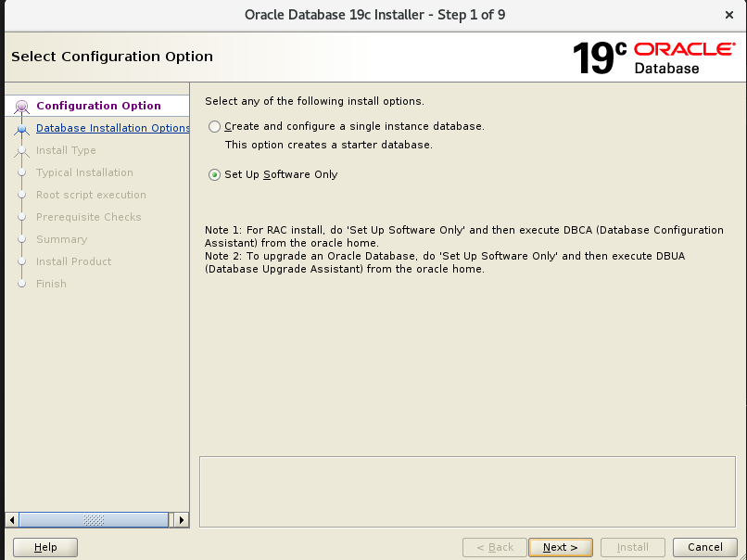This screenshot has height=560, width=747.
Task: Select 'Set Up Software Only' radio button
Action: click(x=214, y=175)
